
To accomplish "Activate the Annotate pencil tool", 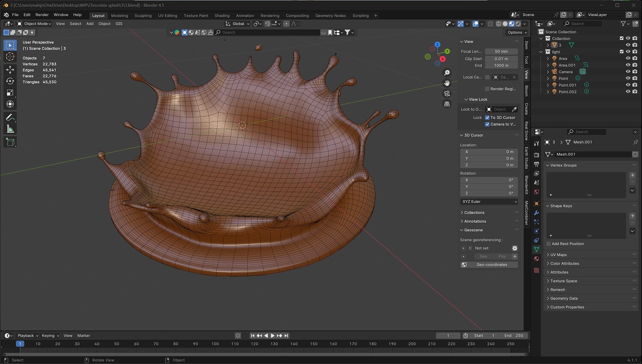I will point(10,117).
